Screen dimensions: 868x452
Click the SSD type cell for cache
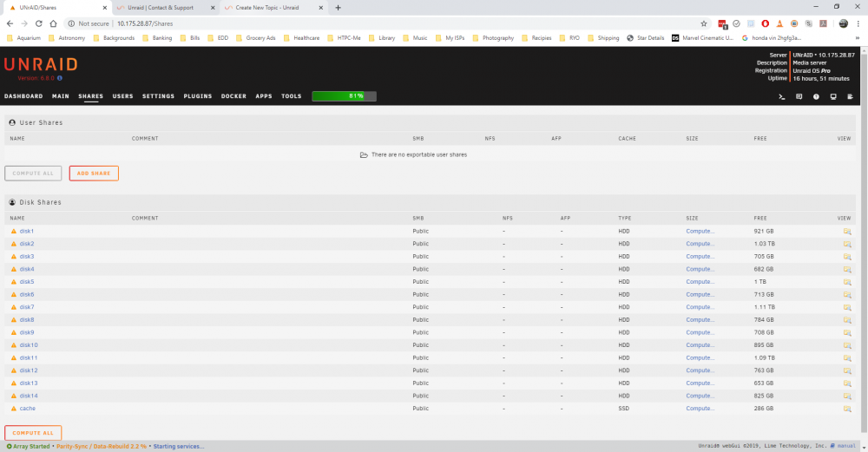[x=623, y=409]
